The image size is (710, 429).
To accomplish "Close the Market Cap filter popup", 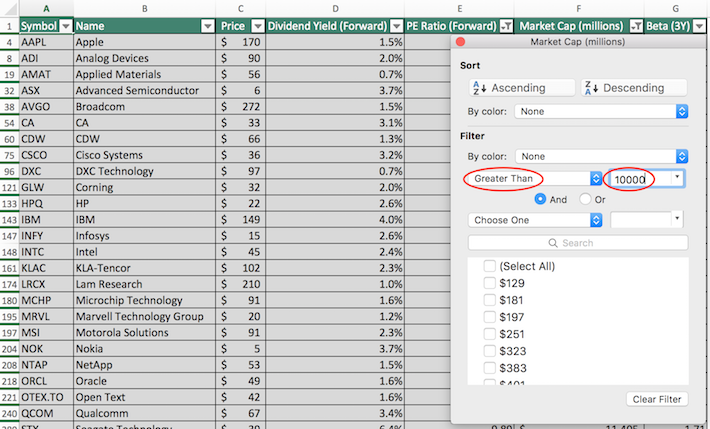I will [461, 43].
